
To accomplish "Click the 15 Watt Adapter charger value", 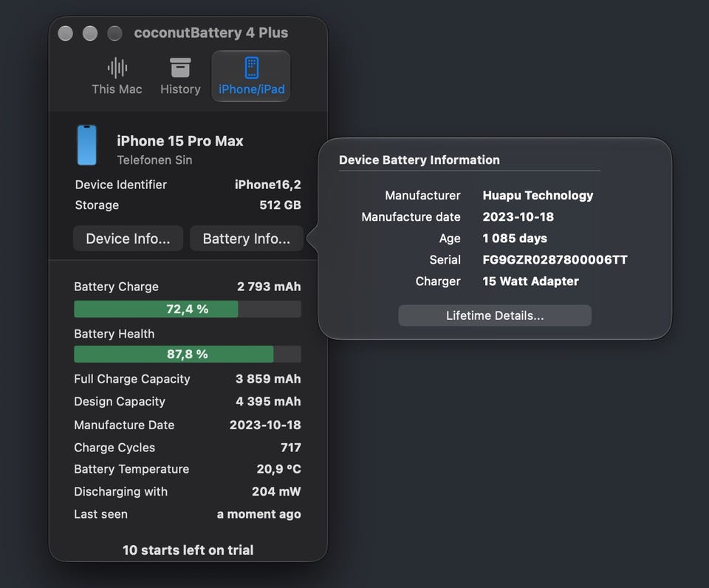I will tap(531, 281).
